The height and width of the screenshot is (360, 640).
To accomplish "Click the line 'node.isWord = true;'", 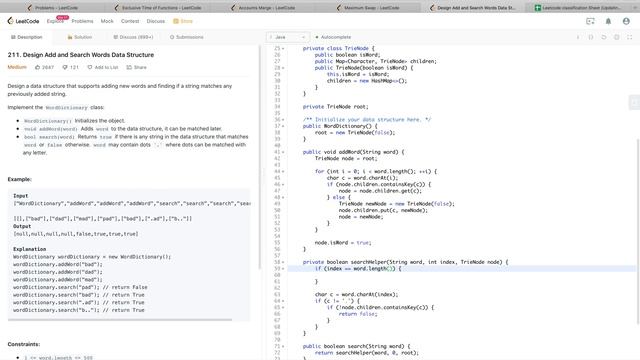I will 343,242.
